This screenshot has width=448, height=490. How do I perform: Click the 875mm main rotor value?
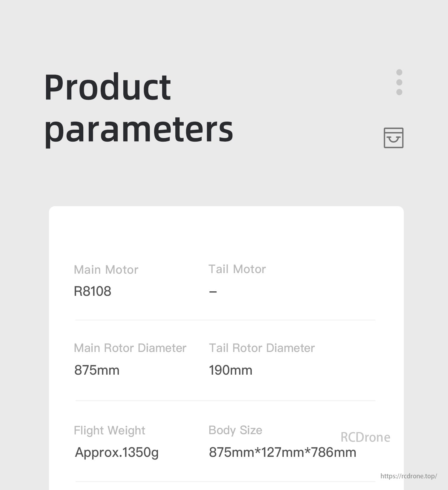point(97,370)
